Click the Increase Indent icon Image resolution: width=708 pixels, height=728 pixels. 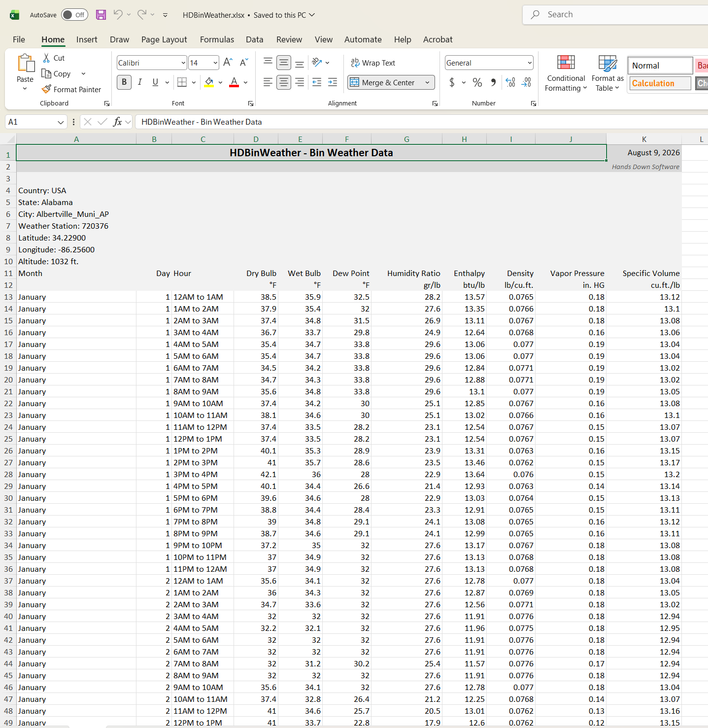tap(333, 82)
